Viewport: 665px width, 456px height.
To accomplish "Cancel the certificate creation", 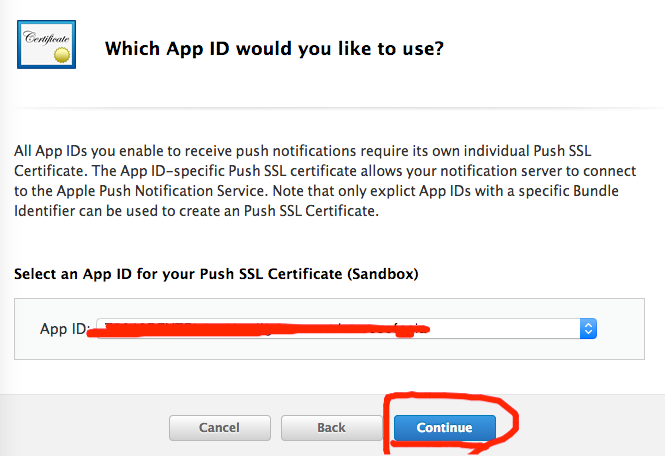I will click(x=219, y=428).
